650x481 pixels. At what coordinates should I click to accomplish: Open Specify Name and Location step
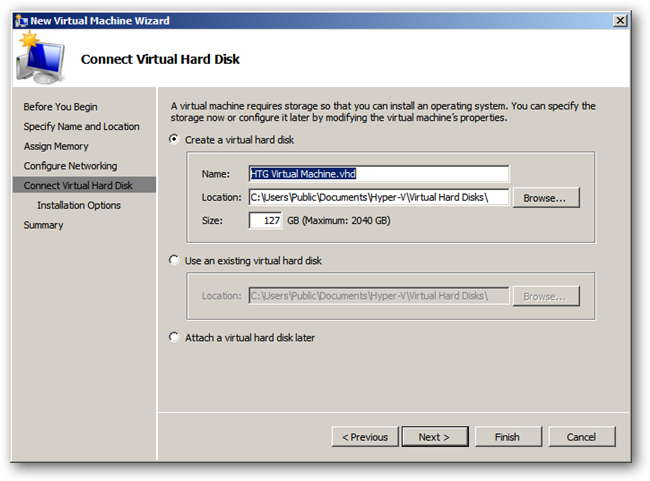81,126
